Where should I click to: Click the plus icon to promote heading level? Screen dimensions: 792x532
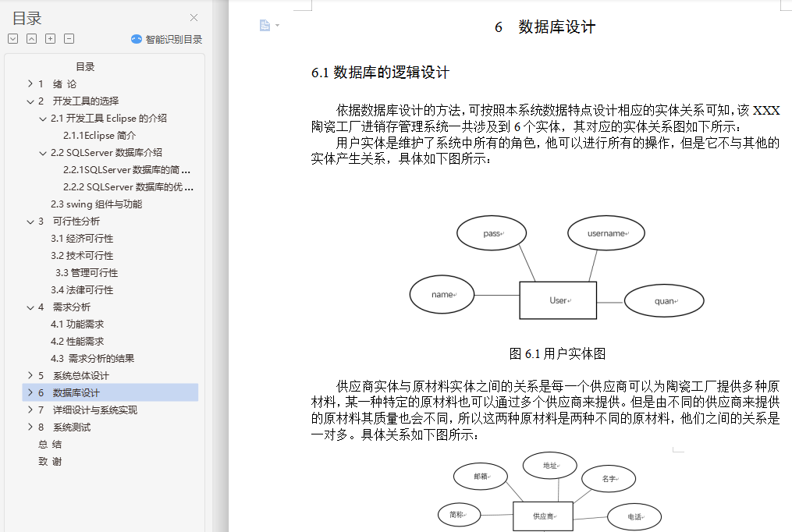tap(51, 39)
